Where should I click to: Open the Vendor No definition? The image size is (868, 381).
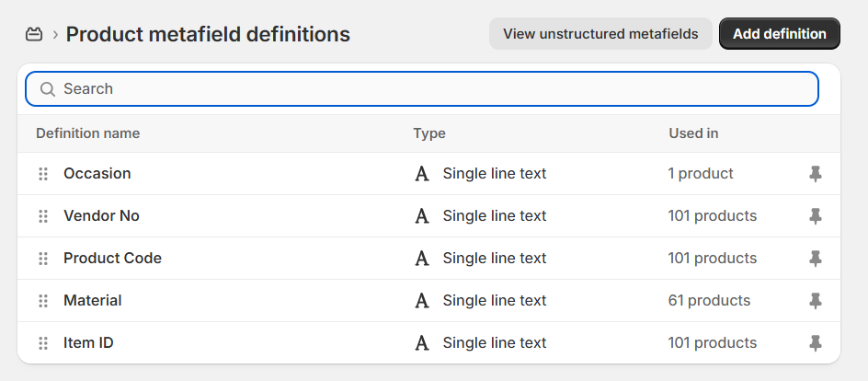101,216
